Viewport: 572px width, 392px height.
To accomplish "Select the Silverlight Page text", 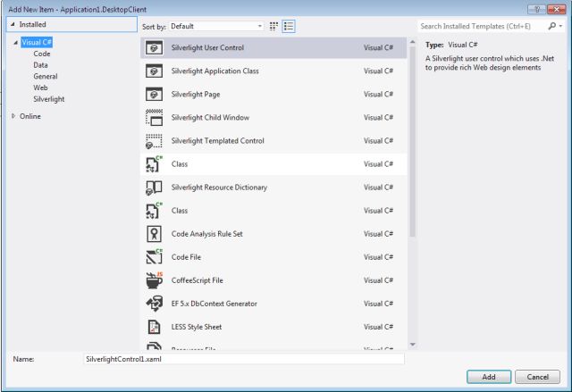I will click(x=196, y=95).
